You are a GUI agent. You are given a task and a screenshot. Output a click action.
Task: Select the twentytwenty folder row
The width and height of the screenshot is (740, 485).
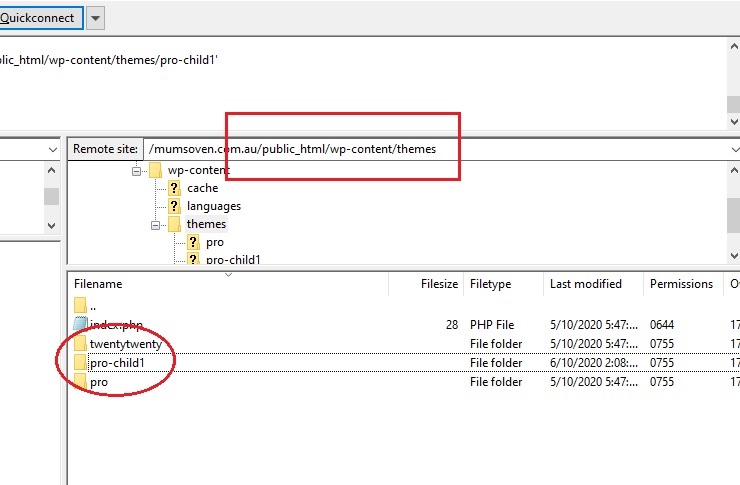[404, 343]
